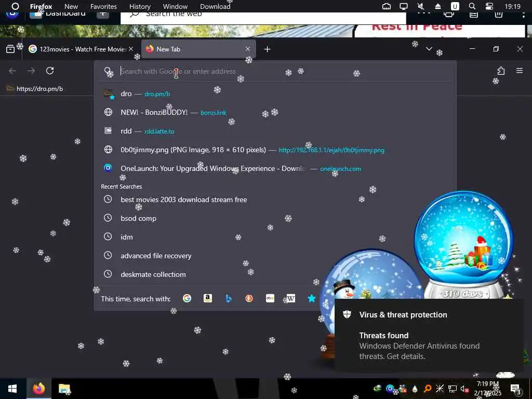Select the rdd — rdd.latte.to suggestion
532x399 pixels.
pyautogui.click(x=275, y=131)
